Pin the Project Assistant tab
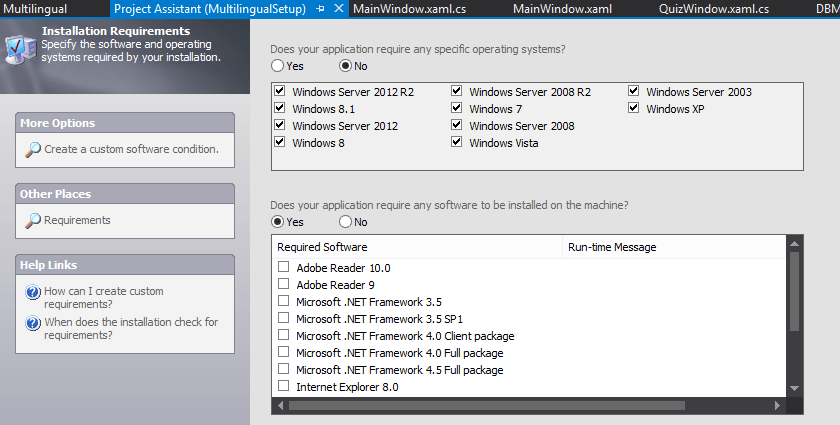Screen dimensions: 840x425 point(320,9)
